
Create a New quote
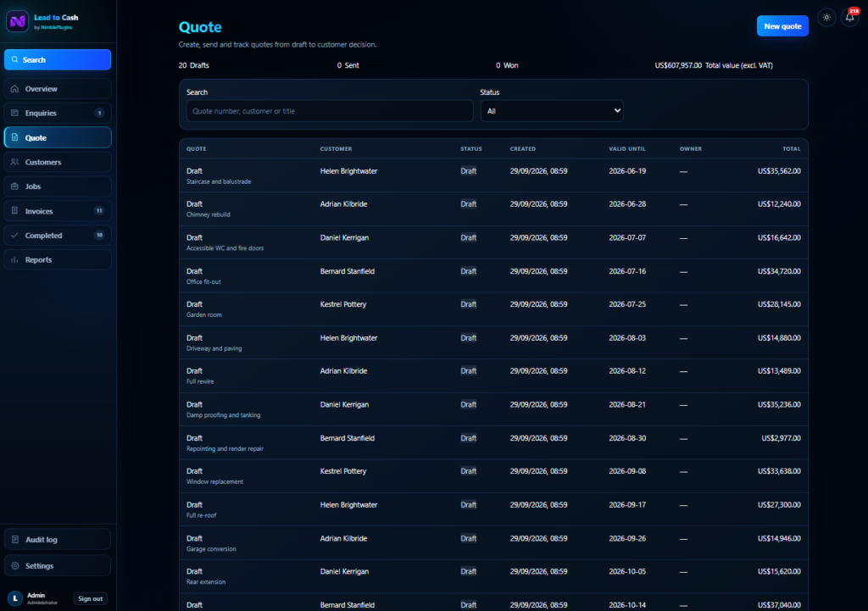click(x=782, y=26)
